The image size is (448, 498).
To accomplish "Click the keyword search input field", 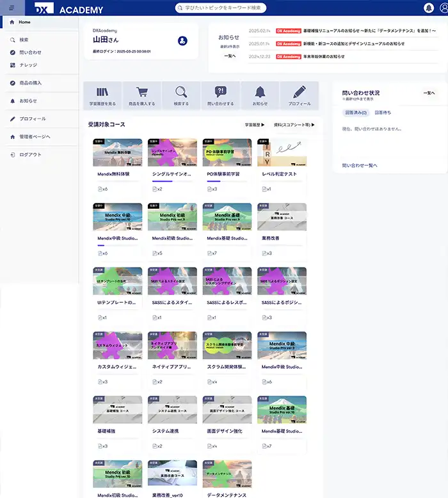I will click(x=221, y=8).
